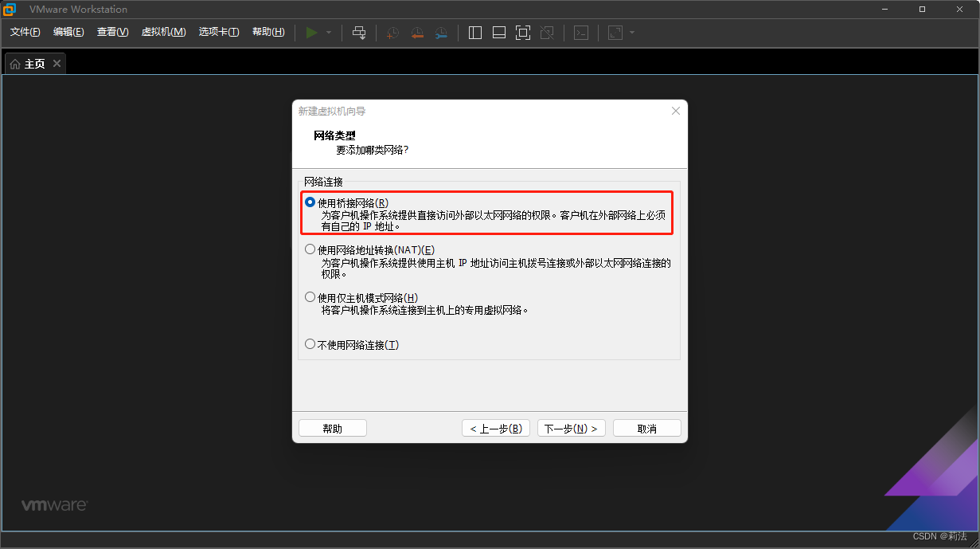Image resolution: width=980 pixels, height=549 pixels.
Task: Click the 新建虚拟机向导 dialog title
Action: 332,111
